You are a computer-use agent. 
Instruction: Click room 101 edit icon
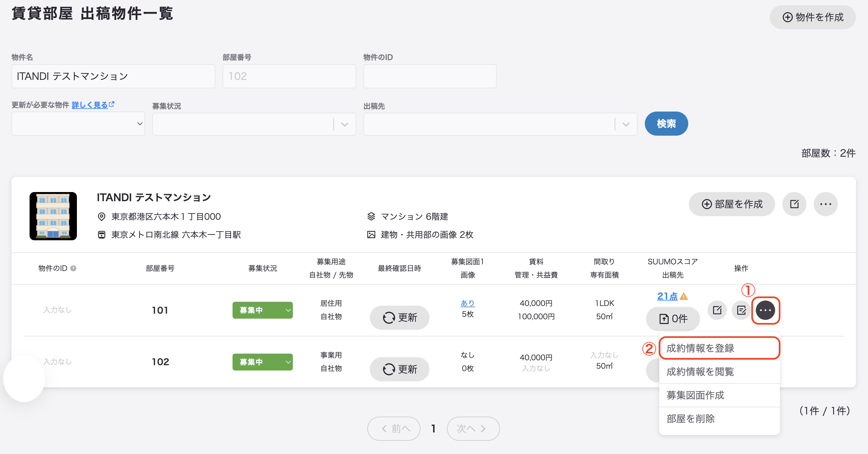point(717,310)
